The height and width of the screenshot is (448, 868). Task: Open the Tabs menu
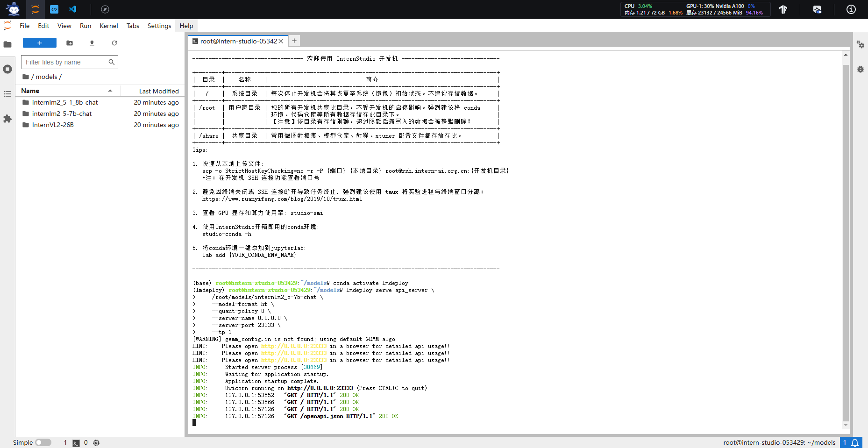[x=133, y=26]
